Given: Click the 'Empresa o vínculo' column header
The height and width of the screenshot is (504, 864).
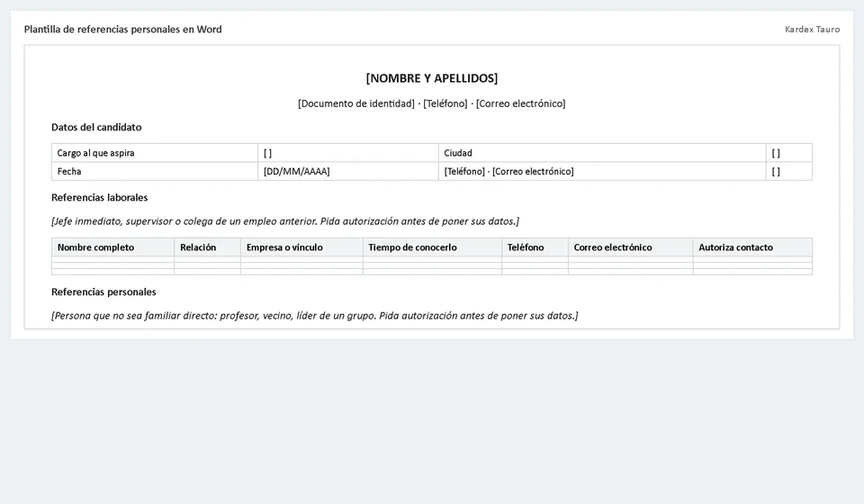Looking at the screenshot, I should click(x=302, y=247).
